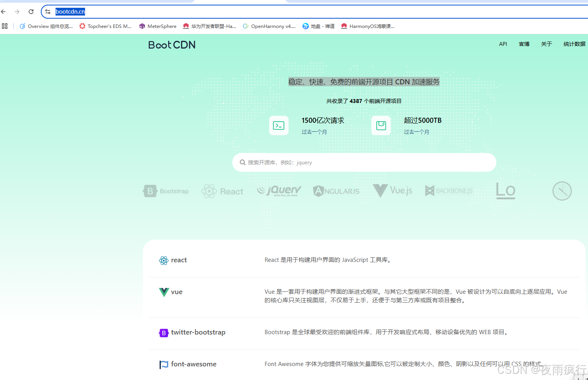This screenshot has height=380, width=588.
Task: Open the apps grid icon in bookmarks bar
Action: pyautogui.click(x=5, y=26)
